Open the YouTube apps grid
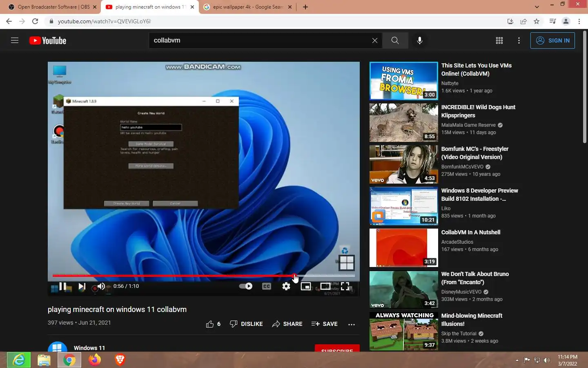588x368 pixels. click(499, 40)
